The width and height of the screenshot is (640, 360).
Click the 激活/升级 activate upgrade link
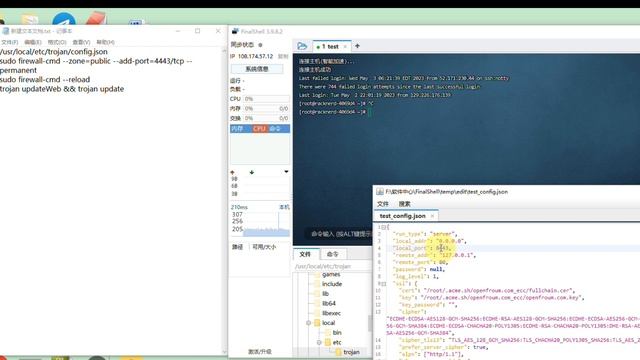[x=260, y=351]
